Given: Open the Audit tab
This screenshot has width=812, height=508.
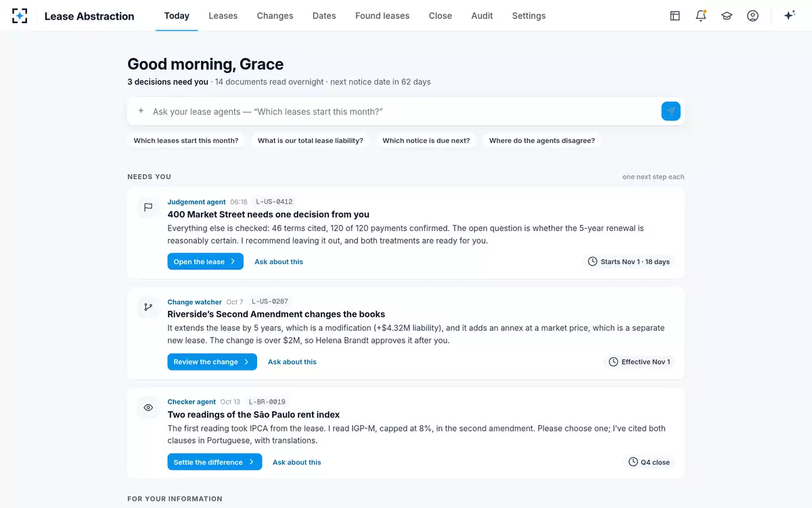Looking at the screenshot, I should pos(482,16).
